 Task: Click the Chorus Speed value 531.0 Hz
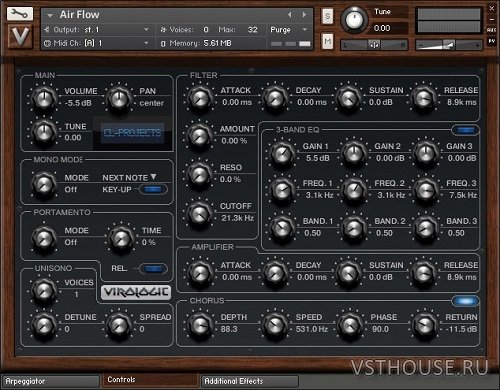coord(312,329)
